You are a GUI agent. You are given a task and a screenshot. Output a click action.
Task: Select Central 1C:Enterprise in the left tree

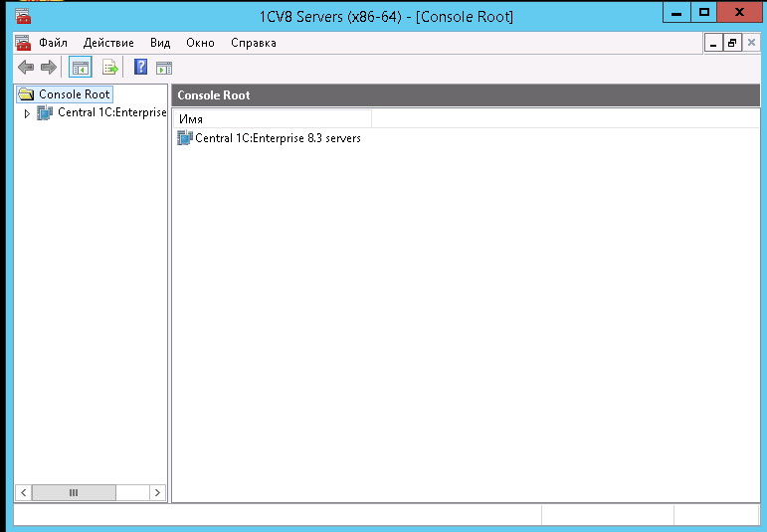[111, 113]
